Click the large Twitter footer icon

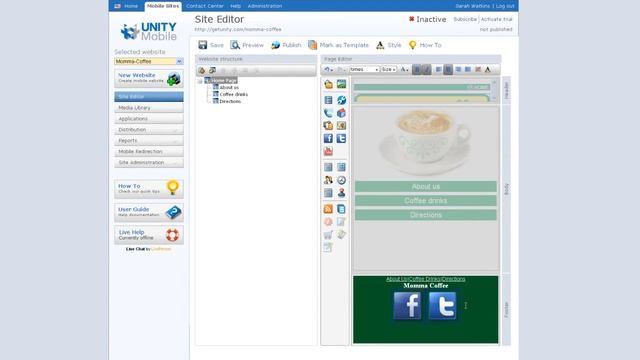point(442,305)
